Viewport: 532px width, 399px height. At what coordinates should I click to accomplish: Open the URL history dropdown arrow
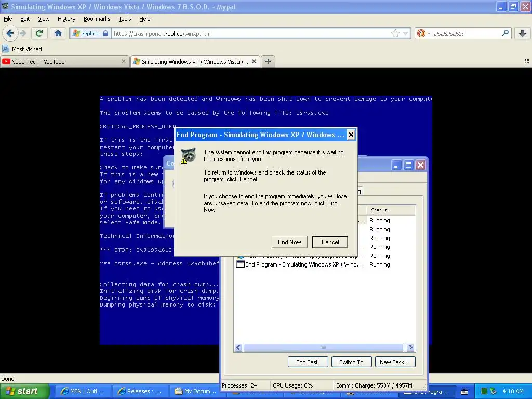(x=405, y=34)
